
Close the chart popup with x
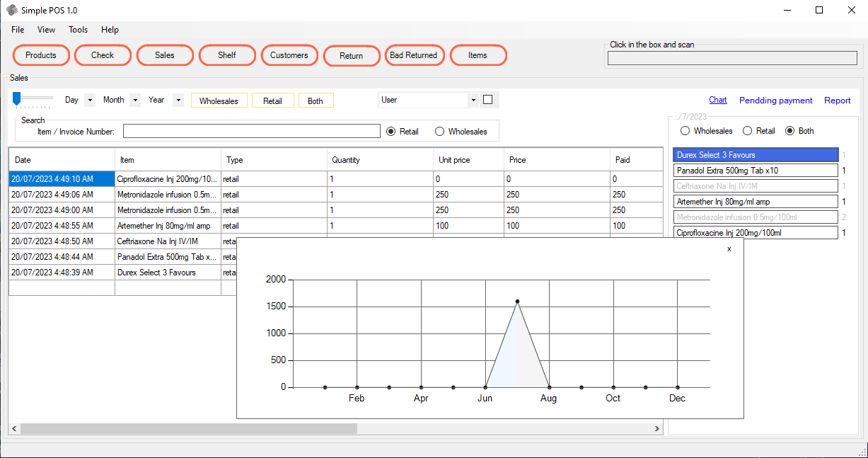[x=729, y=248]
